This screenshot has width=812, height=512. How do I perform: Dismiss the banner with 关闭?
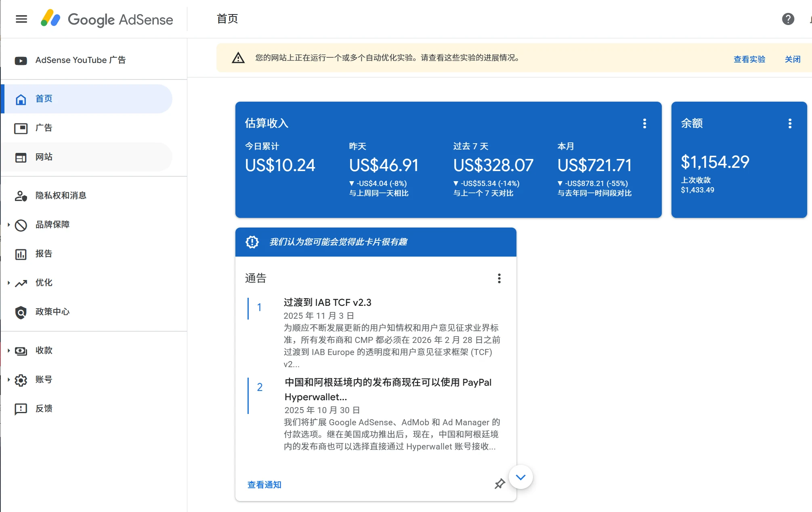pos(792,59)
